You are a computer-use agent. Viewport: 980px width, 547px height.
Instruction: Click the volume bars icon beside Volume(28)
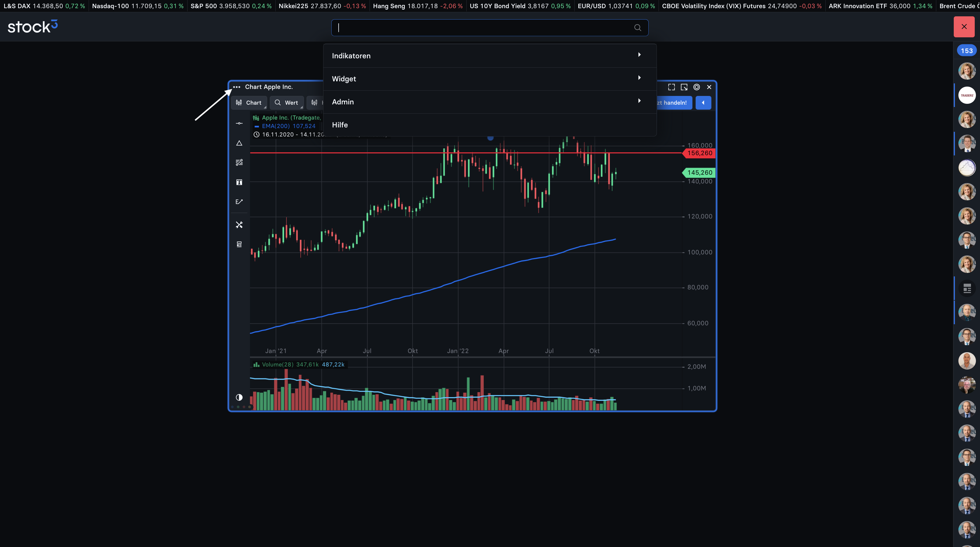pyautogui.click(x=257, y=364)
